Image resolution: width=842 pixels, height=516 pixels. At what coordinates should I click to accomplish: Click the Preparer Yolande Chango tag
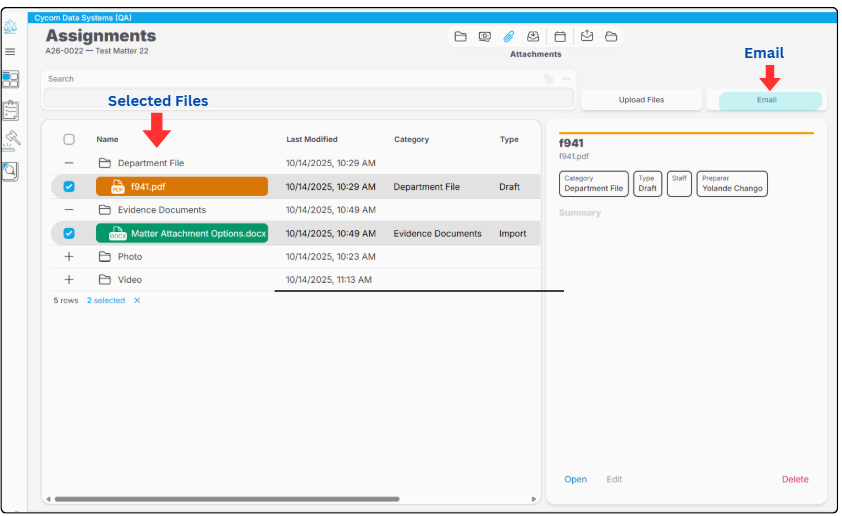point(732,184)
